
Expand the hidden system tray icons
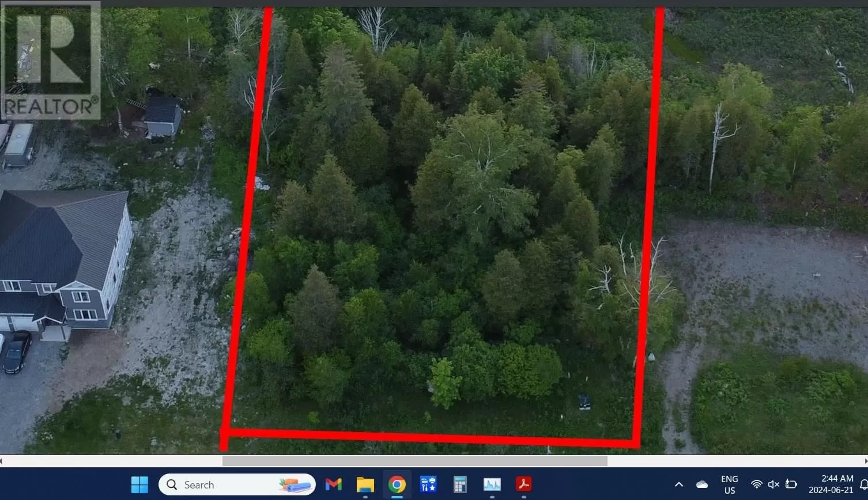(x=679, y=484)
